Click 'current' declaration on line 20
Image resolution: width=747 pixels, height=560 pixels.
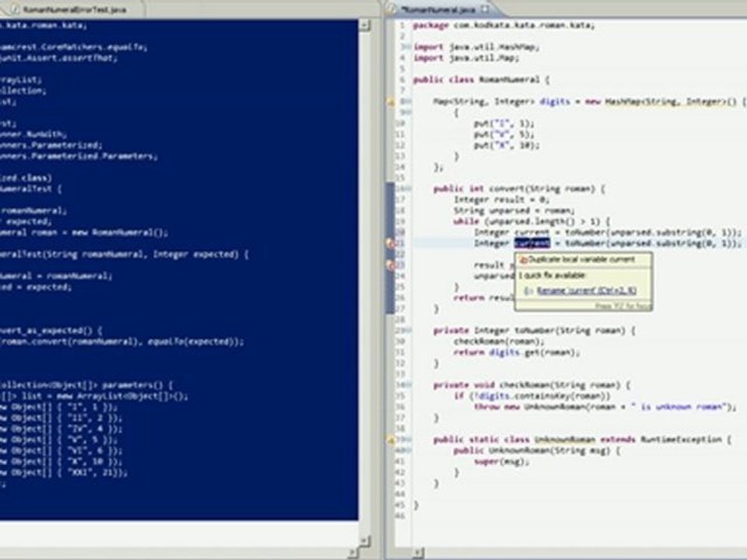click(532, 233)
